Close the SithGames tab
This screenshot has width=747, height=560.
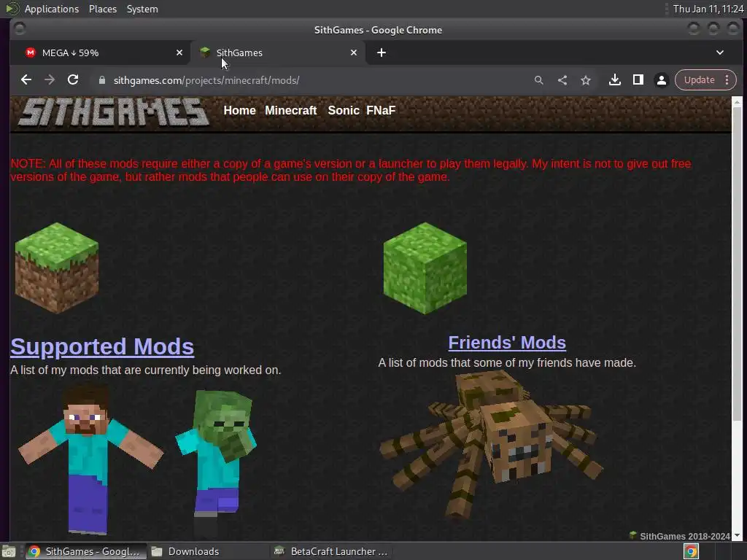(354, 52)
